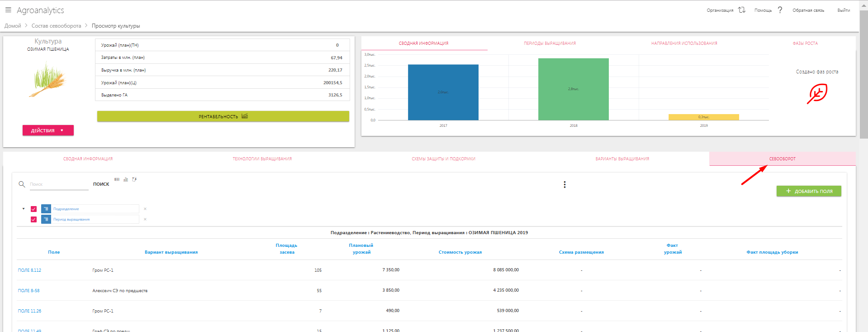
Task: Collapse the grouping triangle beside Подразделение
Action: click(x=24, y=209)
